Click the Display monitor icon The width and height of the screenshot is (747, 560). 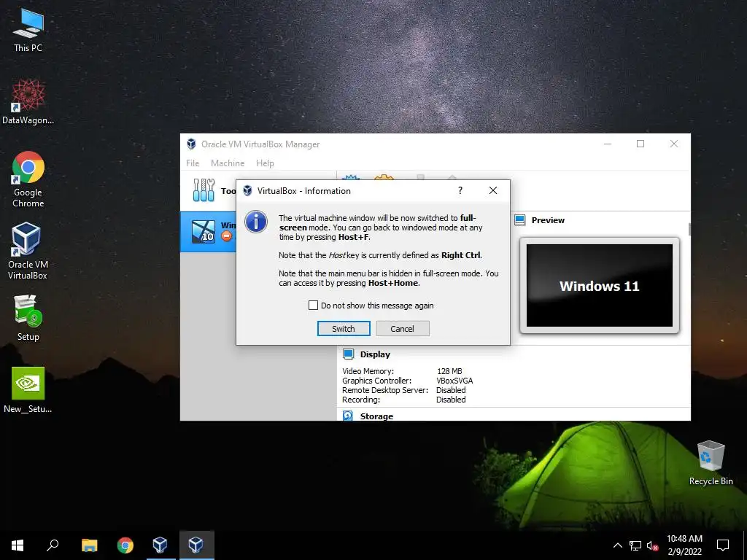(x=348, y=354)
